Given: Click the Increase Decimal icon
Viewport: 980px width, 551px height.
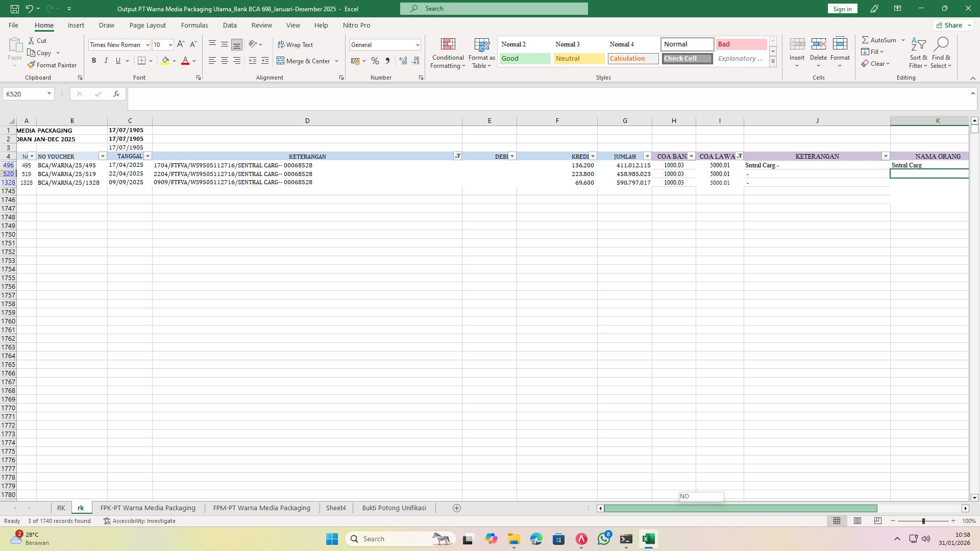Looking at the screenshot, I should [x=403, y=61].
